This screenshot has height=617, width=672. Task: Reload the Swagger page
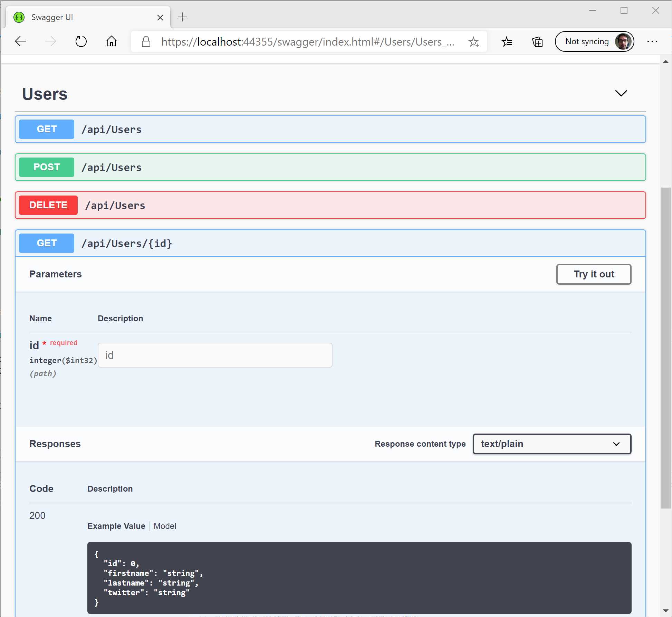point(81,41)
